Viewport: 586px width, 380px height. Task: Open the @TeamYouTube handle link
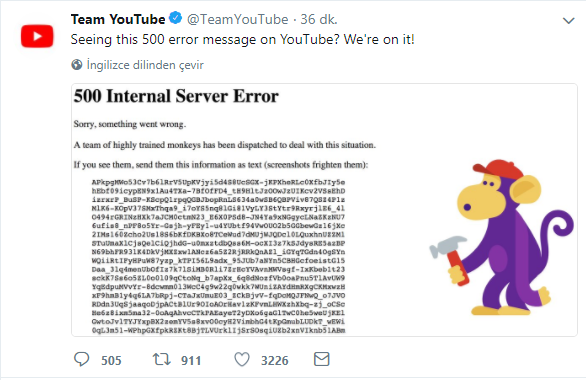coord(237,19)
